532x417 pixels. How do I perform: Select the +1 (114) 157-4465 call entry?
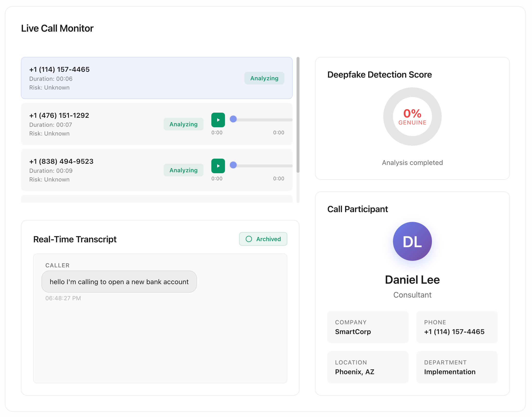point(134,78)
